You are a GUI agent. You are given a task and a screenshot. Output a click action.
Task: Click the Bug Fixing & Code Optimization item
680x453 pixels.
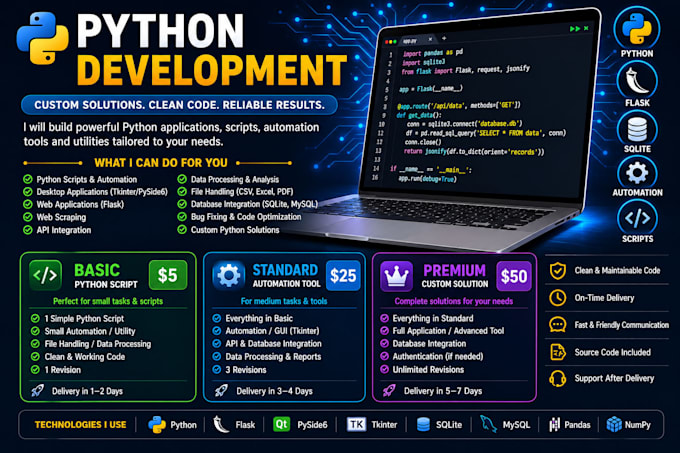click(246, 217)
